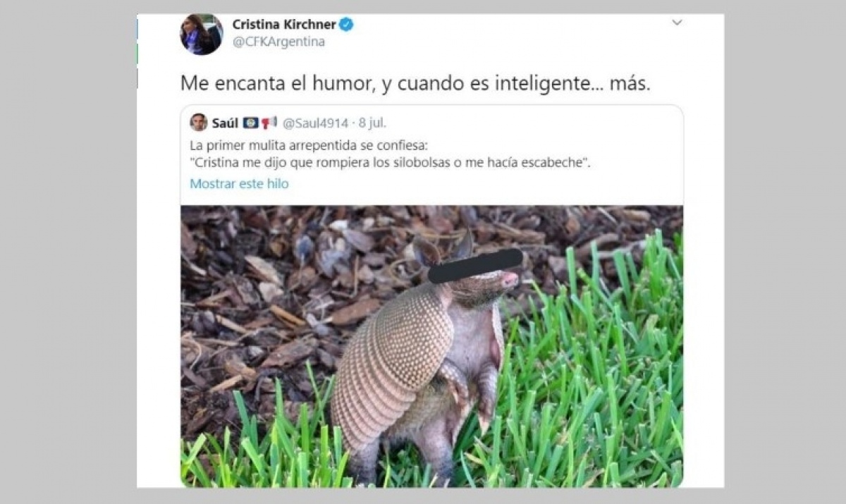846x504 pixels.
Task: Click the quoted line mentioning silobolsas
Action: click(390, 164)
